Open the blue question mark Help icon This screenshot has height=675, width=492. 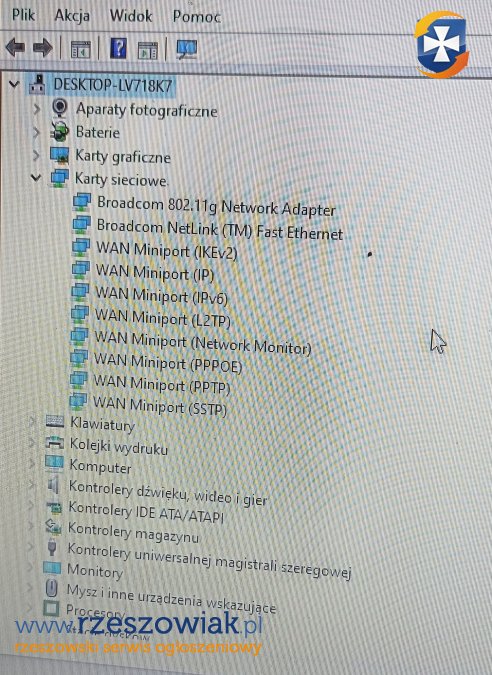[118, 48]
